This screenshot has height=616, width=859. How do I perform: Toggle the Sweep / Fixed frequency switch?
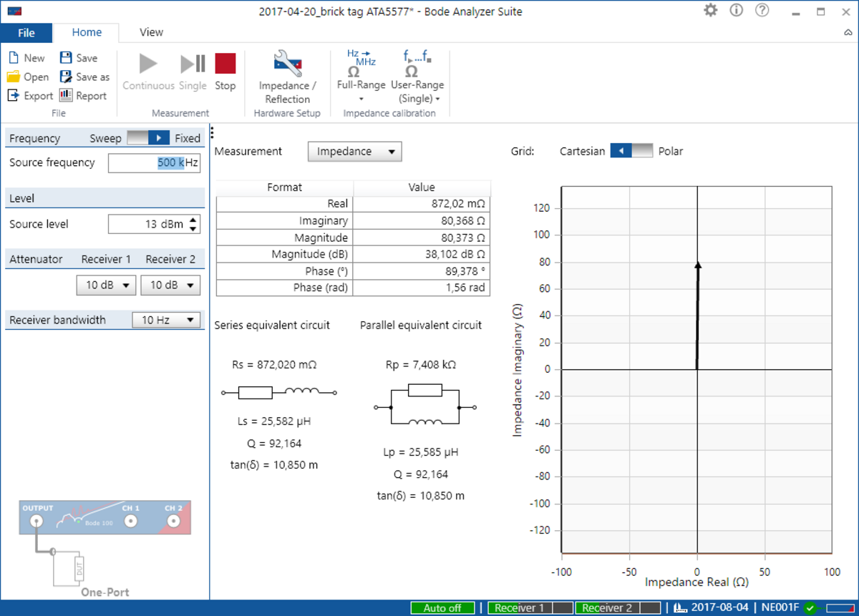[x=148, y=138]
